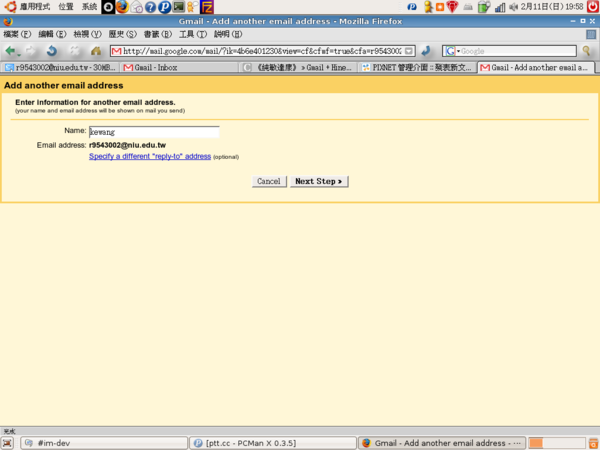Screen dimensions: 600x450
Task: Click Specify a different reply-to address link
Action: pos(150,156)
